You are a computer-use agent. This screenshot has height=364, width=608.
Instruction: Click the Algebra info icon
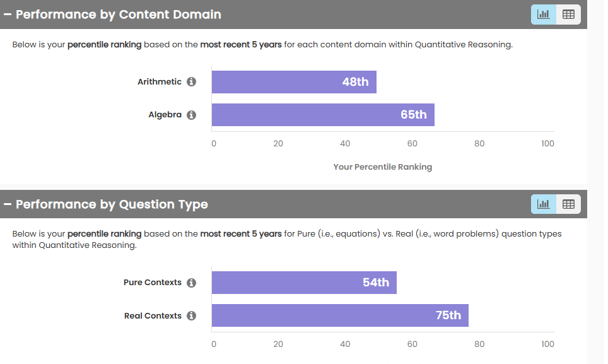click(192, 115)
